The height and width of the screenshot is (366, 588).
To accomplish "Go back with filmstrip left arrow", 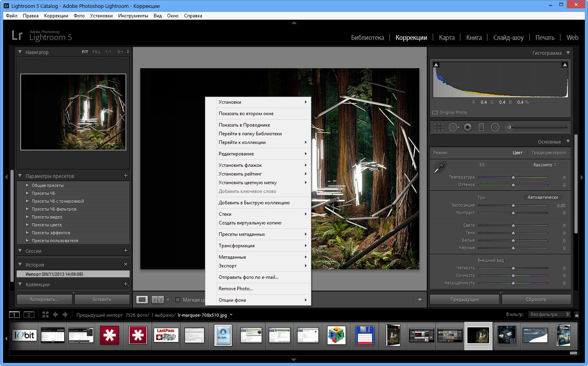I will pyautogui.click(x=56, y=315).
